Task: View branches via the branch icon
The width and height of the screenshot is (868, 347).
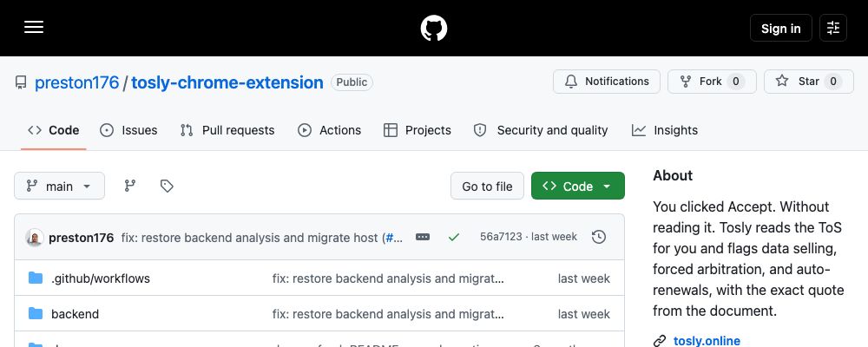Action: click(x=130, y=186)
